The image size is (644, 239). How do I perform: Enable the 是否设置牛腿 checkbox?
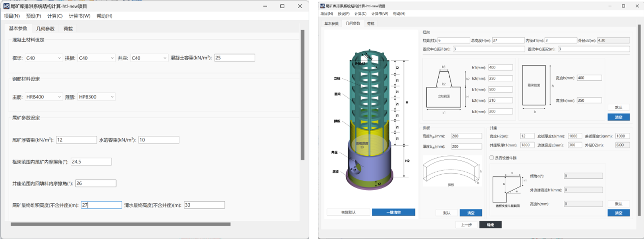pyautogui.click(x=492, y=158)
